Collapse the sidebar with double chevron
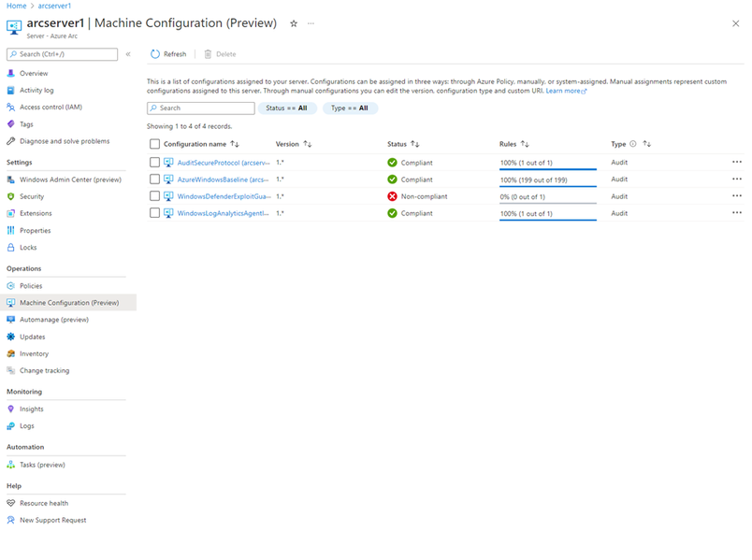The width and height of the screenshot is (752, 560). pyautogui.click(x=128, y=54)
